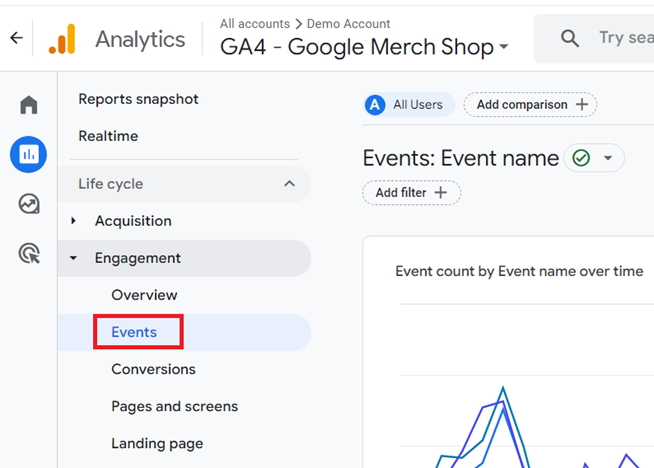Click the Demo Account breadcrumb

coord(348,24)
